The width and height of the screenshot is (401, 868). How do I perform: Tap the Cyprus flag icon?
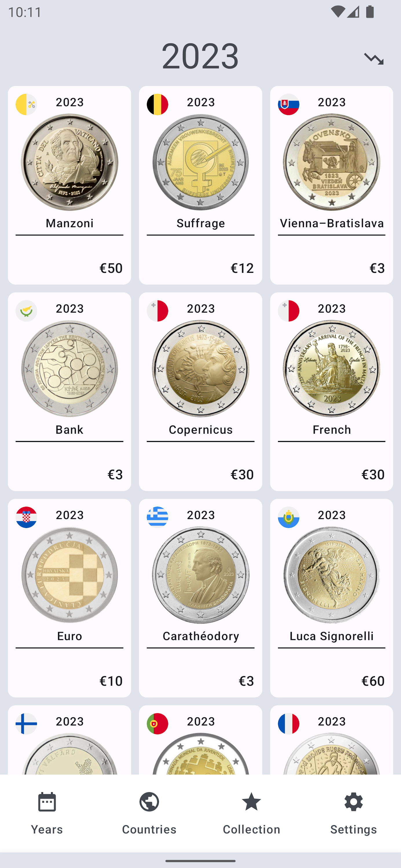26,311
